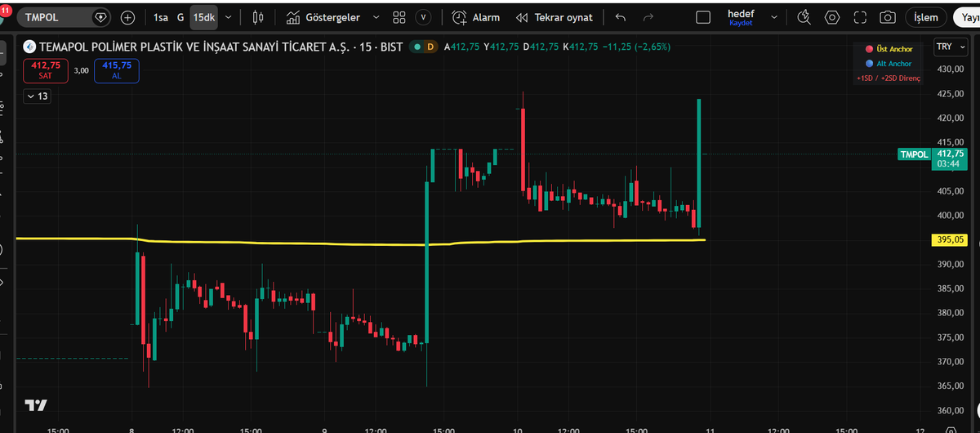Click the 3,00 spread value
The height and width of the screenshot is (433, 980).
[x=82, y=70]
